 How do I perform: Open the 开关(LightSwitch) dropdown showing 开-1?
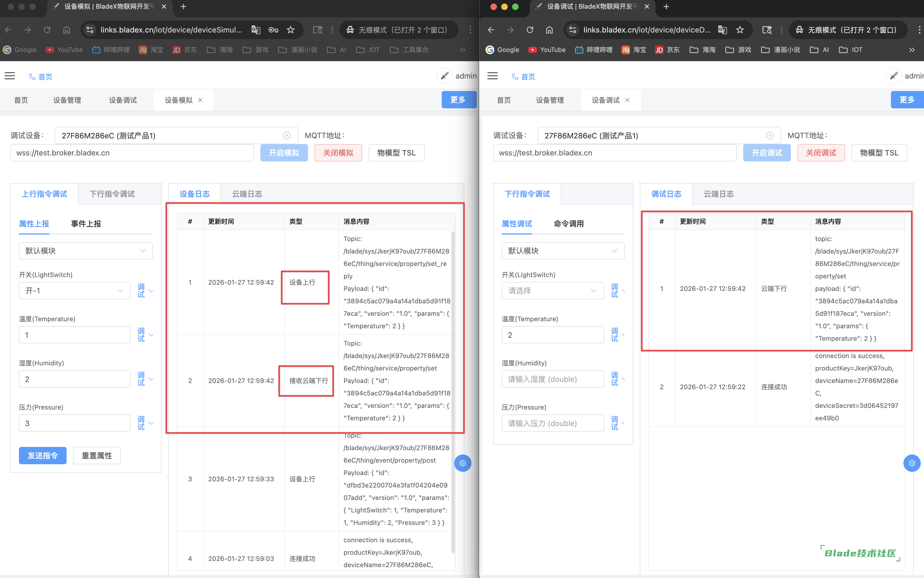pos(74,291)
